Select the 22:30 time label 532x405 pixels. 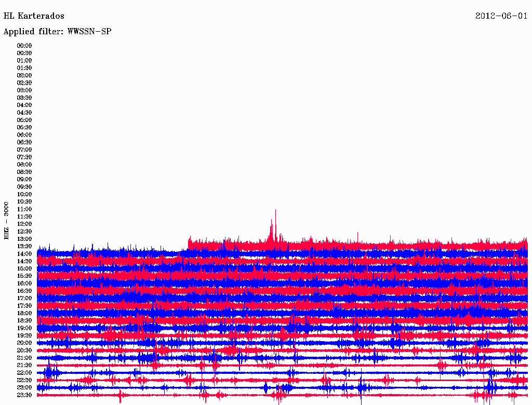(24, 380)
